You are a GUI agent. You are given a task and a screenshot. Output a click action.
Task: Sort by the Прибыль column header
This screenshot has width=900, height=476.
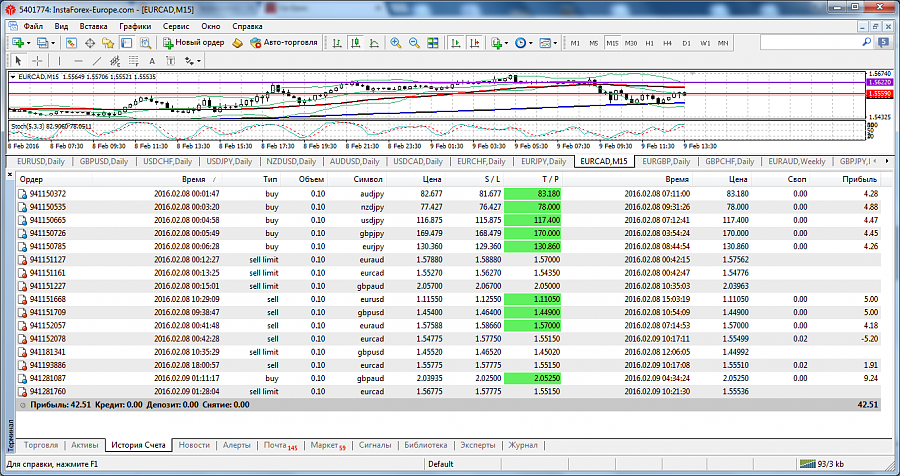click(x=859, y=179)
